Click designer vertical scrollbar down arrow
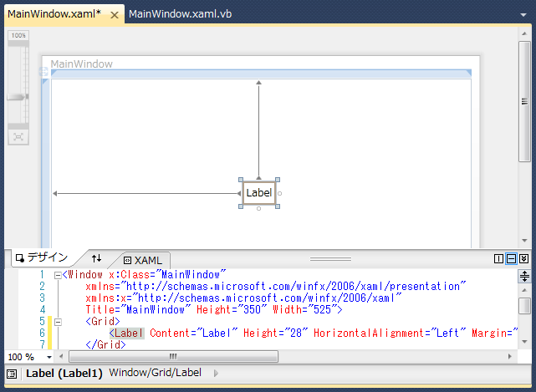 tap(524, 241)
